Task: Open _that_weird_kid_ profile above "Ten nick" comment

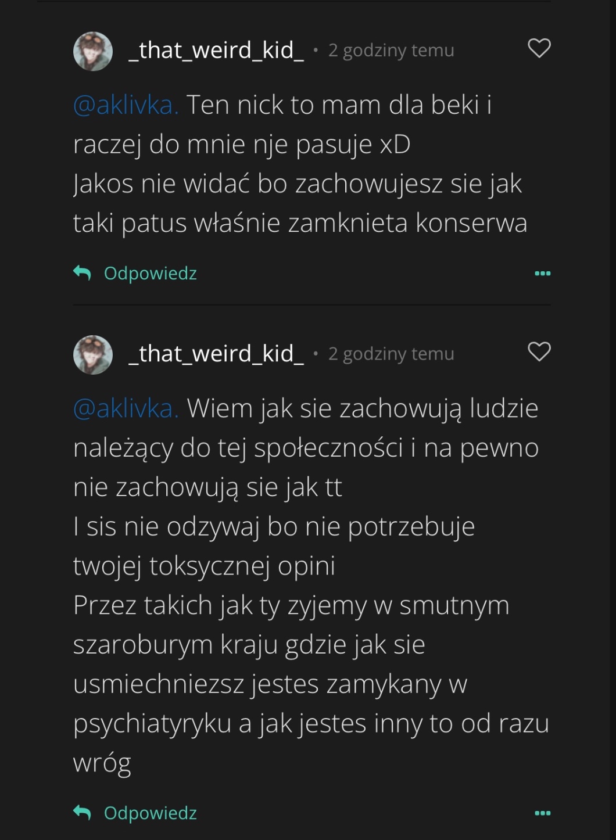Action: coord(216,51)
